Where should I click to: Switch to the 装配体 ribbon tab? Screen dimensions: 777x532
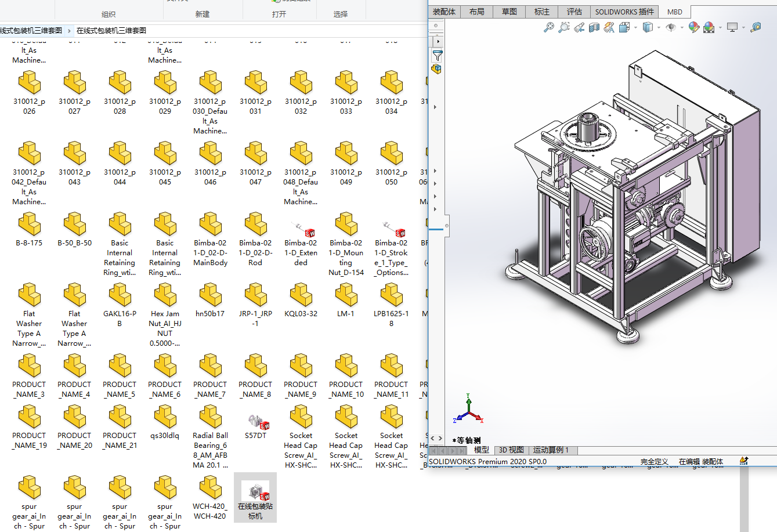click(x=444, y=12)
